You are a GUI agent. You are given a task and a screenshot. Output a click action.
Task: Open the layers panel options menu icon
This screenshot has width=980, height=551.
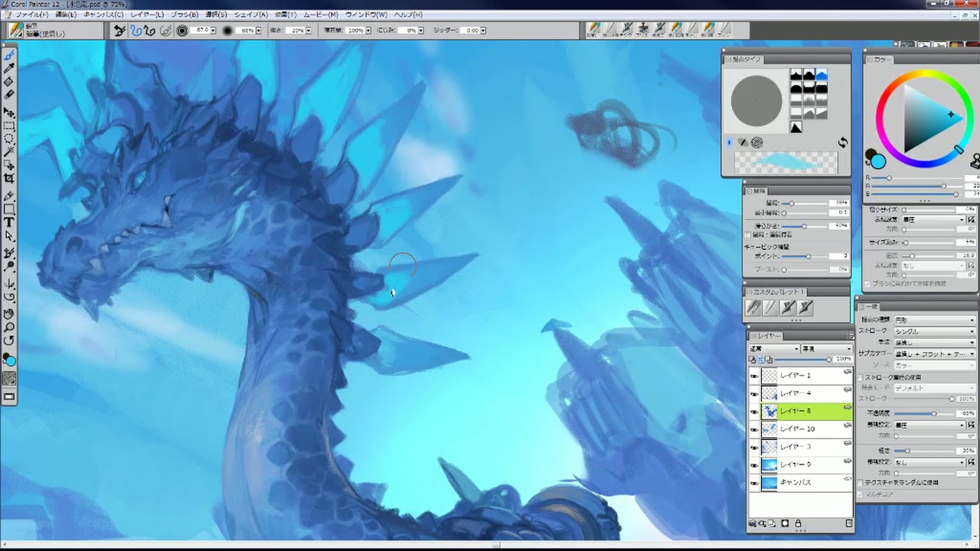(850, 336)
